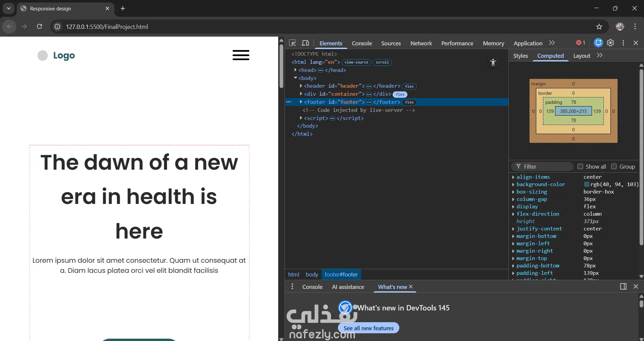Expand the display computed property
This screenshot has width=644, height=341.
tap(513, 207)
